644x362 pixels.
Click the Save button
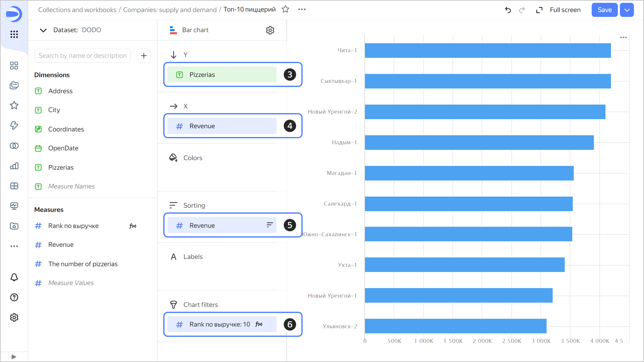605,10
